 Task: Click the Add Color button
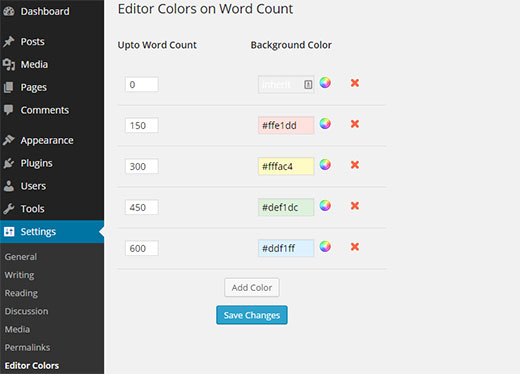tap(252, 287)
